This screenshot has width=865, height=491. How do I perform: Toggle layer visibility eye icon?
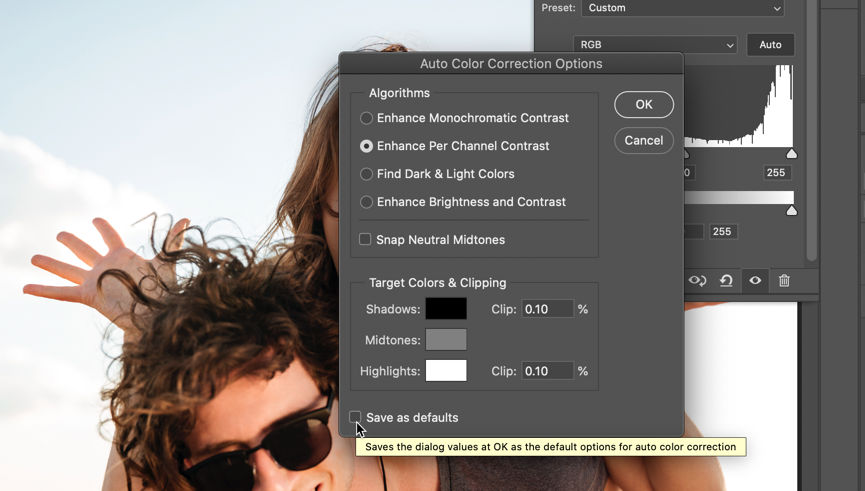(x=755, y=281)
